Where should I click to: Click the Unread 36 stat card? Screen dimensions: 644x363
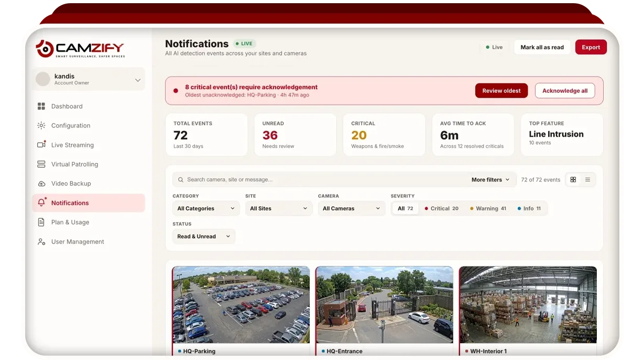pyautogui.click(x=295, y=135)
